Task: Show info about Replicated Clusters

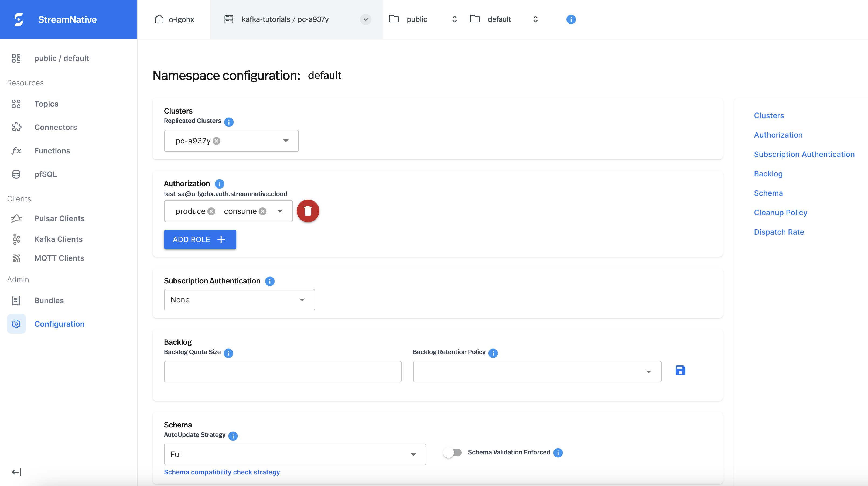Action: (229, 122)
